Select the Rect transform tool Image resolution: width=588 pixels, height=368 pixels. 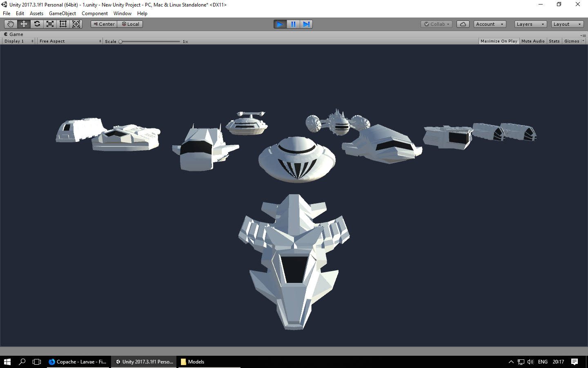(x=63, y=24)
